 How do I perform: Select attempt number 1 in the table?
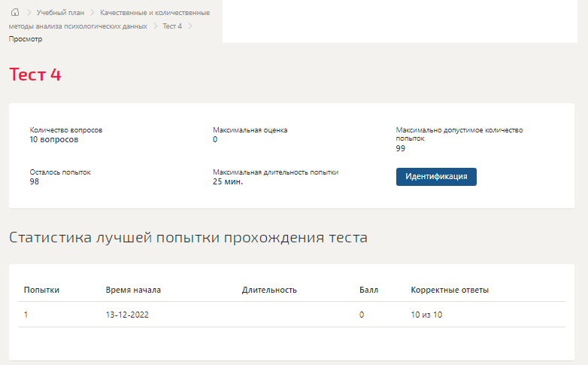tap(26, 315)
